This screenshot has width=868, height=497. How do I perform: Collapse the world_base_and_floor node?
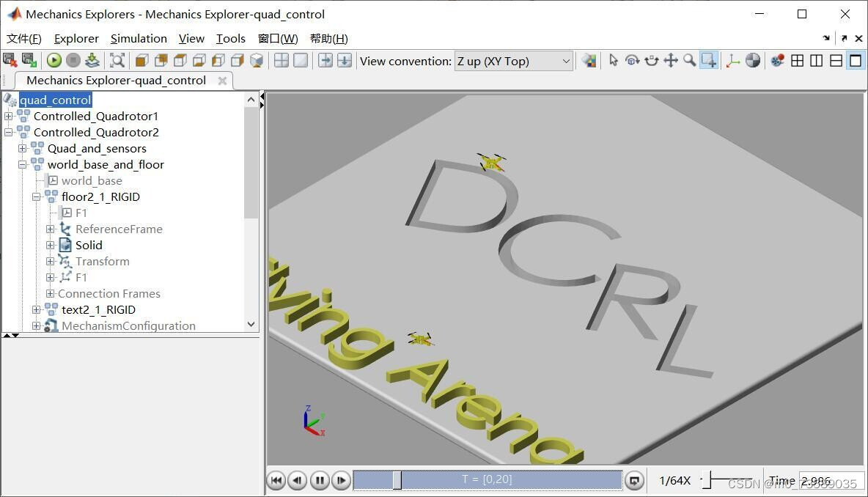[22, 164]
